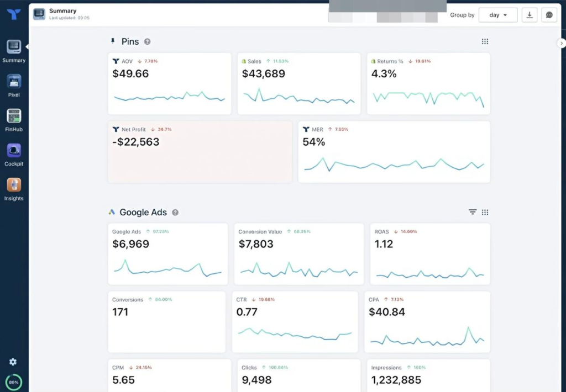Image resolution: width=566 pixels, height=392 pixels.
Task: Open settings gear in sidebar
Action: 13,362
